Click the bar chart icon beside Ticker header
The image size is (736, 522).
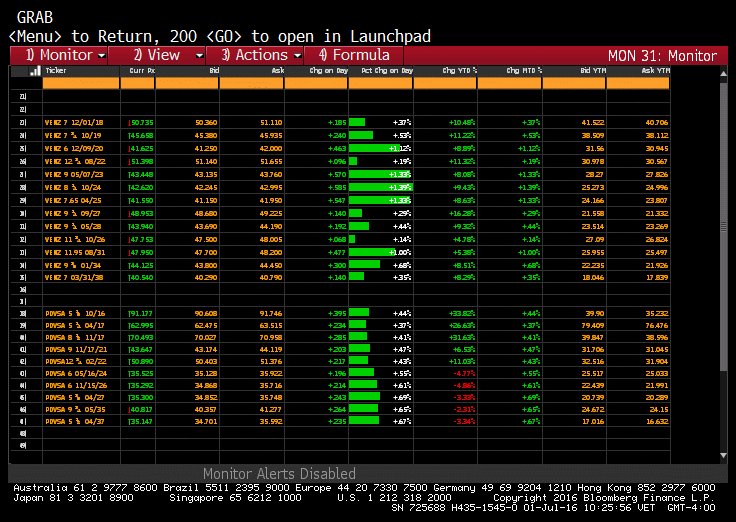[x=35, y=71]
